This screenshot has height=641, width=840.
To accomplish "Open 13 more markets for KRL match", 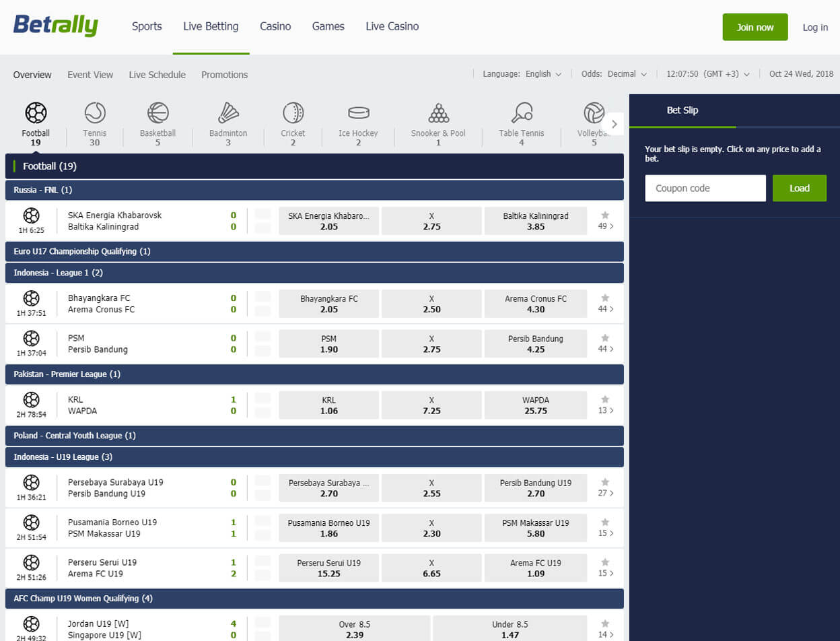I will tap(606, 411).
